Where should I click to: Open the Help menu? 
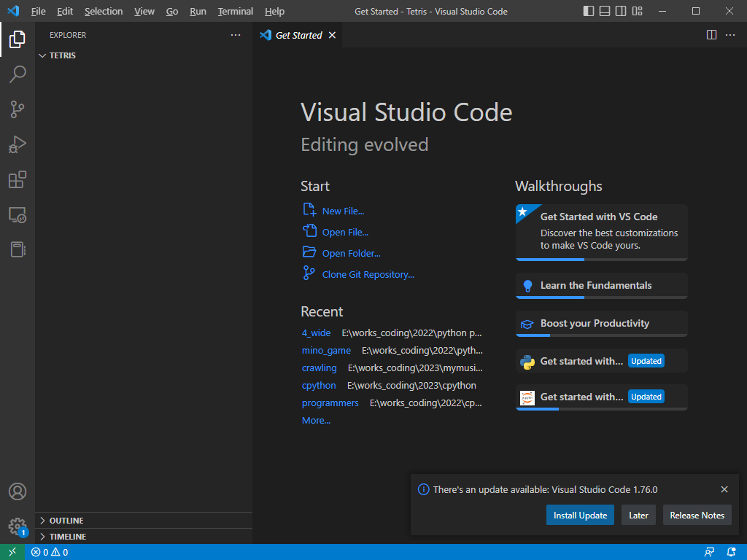pyautogui.click(x=274, y=11)
